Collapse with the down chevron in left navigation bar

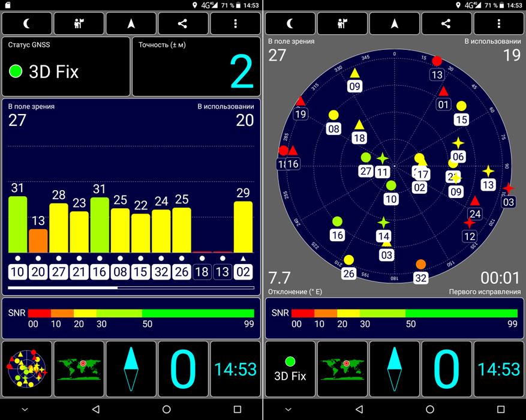click(25, 409)
